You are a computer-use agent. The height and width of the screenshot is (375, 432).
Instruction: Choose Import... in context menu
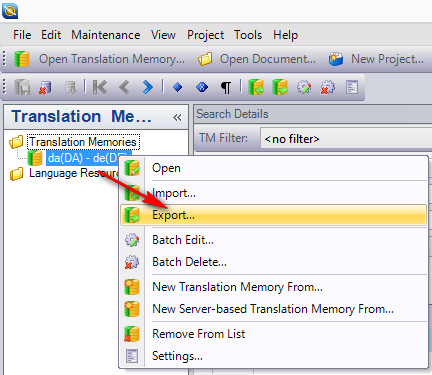(273, 193)
